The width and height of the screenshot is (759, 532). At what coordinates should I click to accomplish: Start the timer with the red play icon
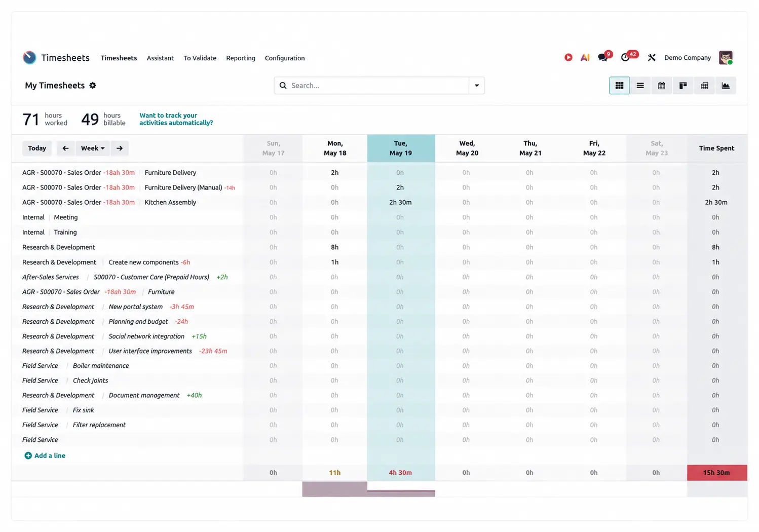[x=568, y=58]
